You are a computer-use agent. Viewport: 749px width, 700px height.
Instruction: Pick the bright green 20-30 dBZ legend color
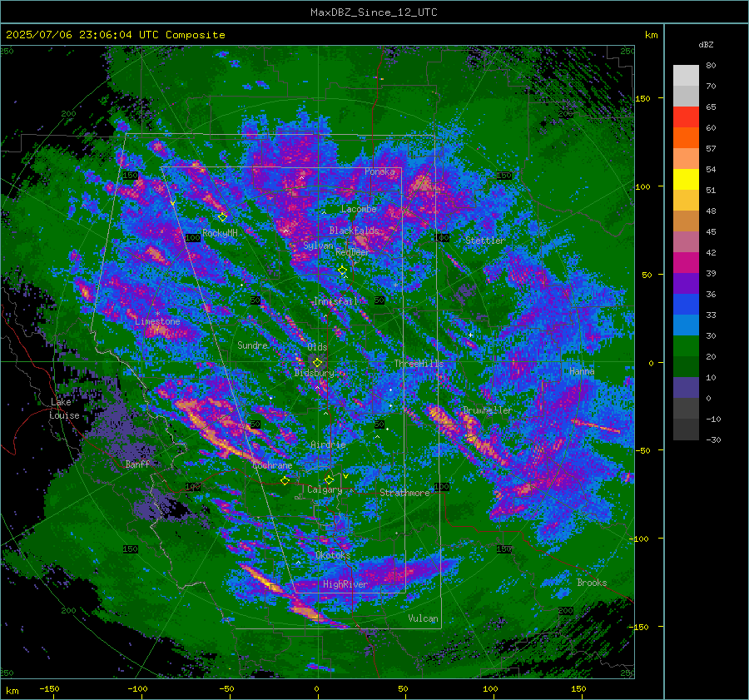(x=686, y=346)
